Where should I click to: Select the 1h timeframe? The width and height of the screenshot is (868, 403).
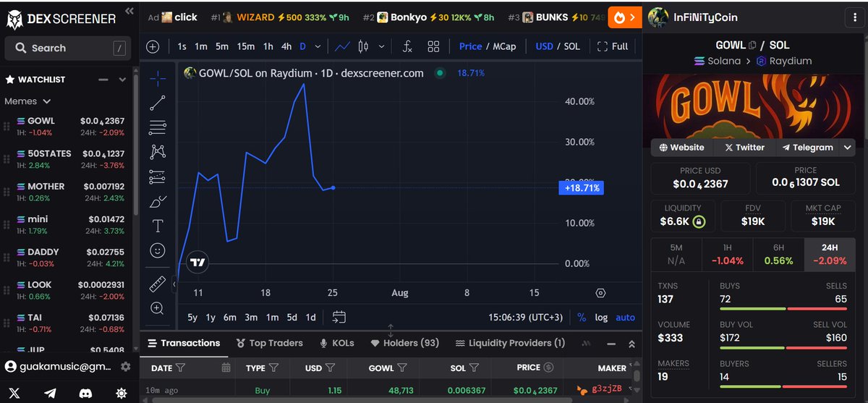point(268,46)
